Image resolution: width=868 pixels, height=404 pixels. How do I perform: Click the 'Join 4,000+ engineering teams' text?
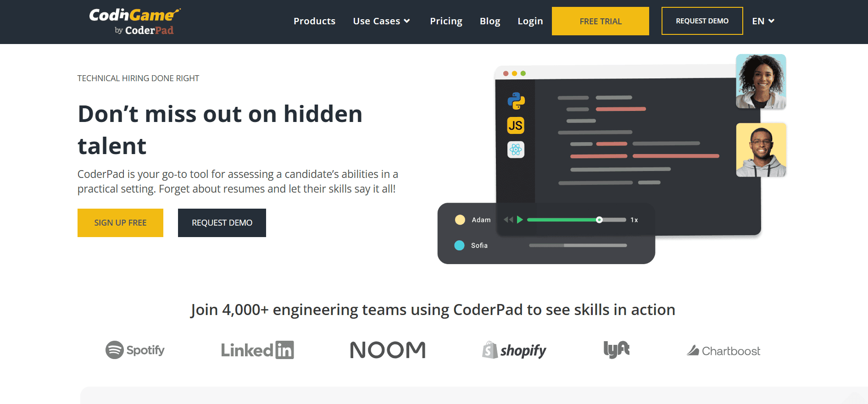click(x=433, y=310)
